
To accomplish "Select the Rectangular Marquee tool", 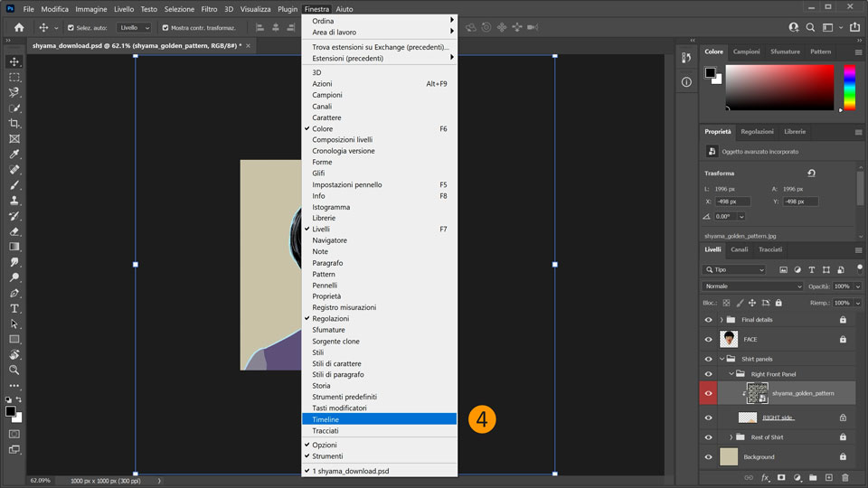I will point(14,77).
